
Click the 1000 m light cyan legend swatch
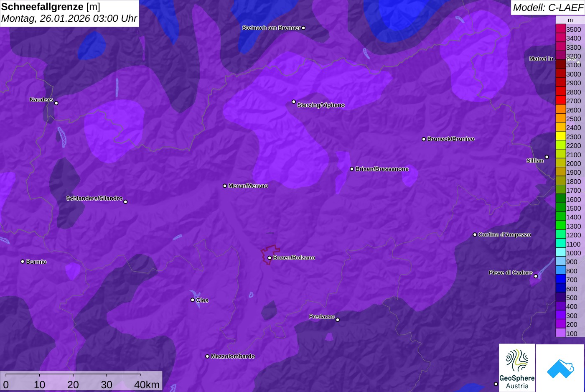coord(560,253)
